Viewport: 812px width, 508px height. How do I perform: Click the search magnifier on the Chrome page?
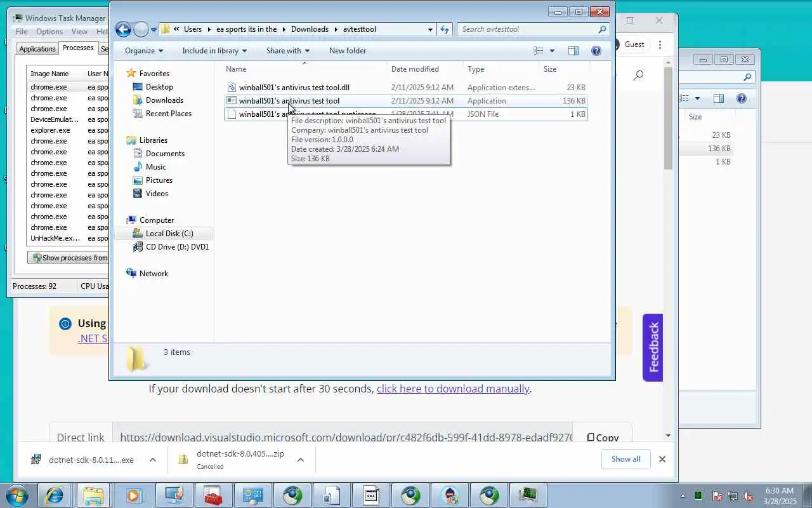click(638, 75)
